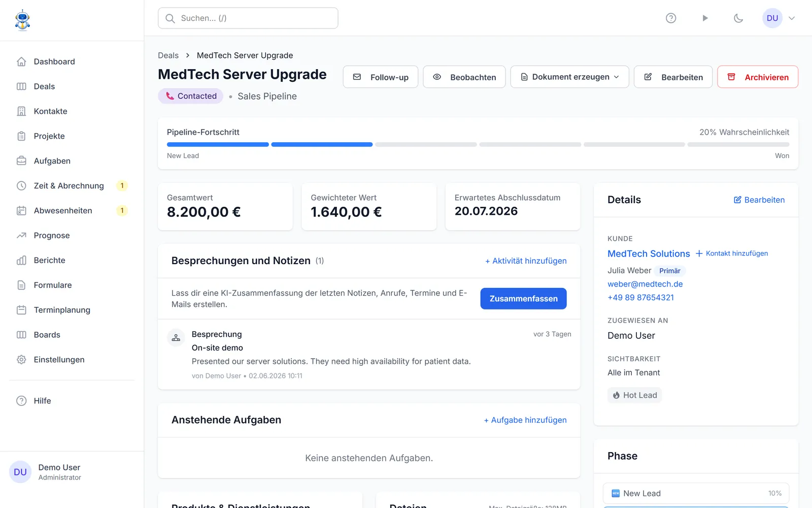The width and height of the screenshot is (812, 508).
Task: Click the Prognose trend icon
Action: (21, 236)
